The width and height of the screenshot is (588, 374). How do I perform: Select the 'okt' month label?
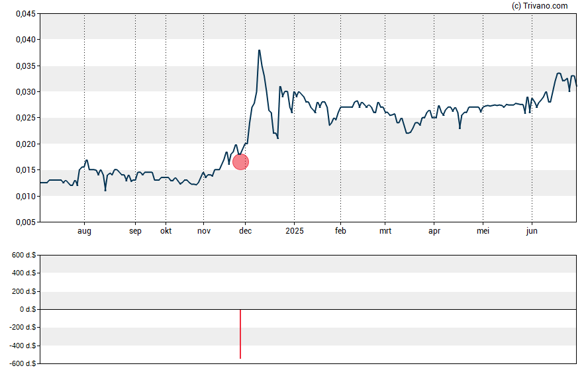(166, 231)
